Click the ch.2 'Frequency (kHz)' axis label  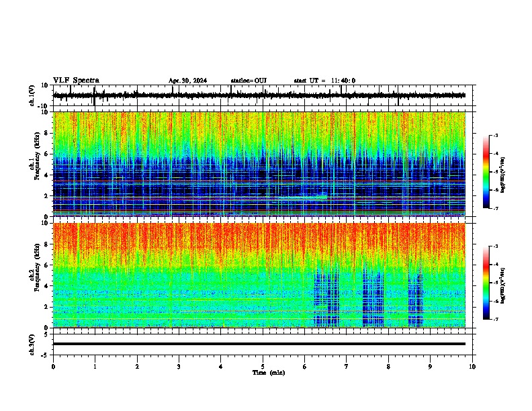36,267
